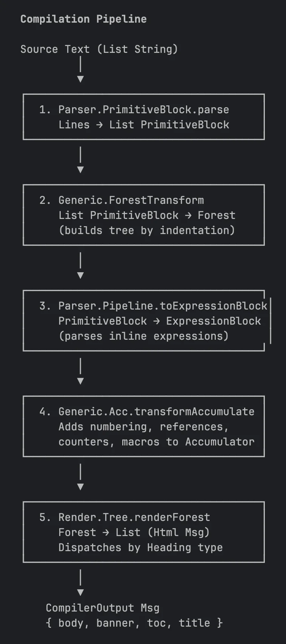Click the "List PrimitiveBlock → Forest" line
The width and height of the screenshot is (286, 644).
[x=147, y=215]
